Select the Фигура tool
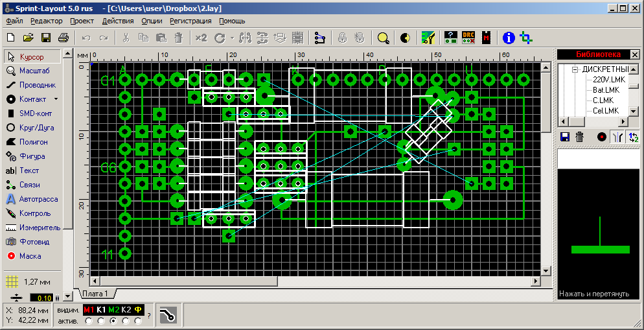644x330 pixels. (32, 156)
